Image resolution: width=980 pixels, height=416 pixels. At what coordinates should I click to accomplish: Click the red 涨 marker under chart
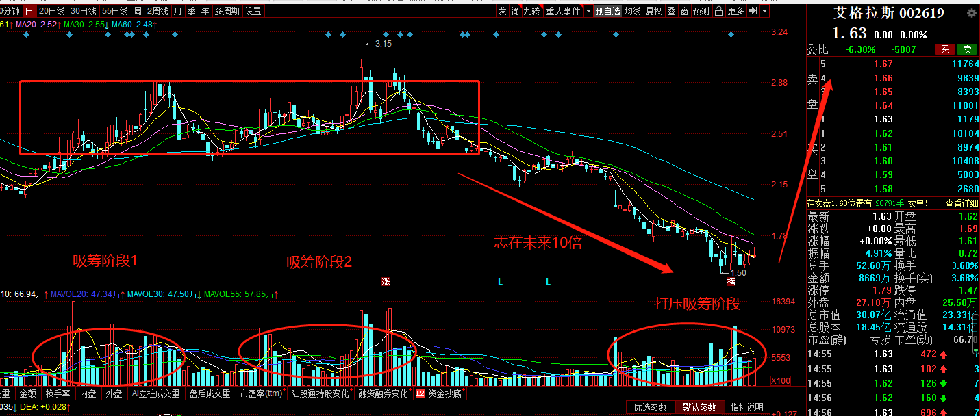386,281
